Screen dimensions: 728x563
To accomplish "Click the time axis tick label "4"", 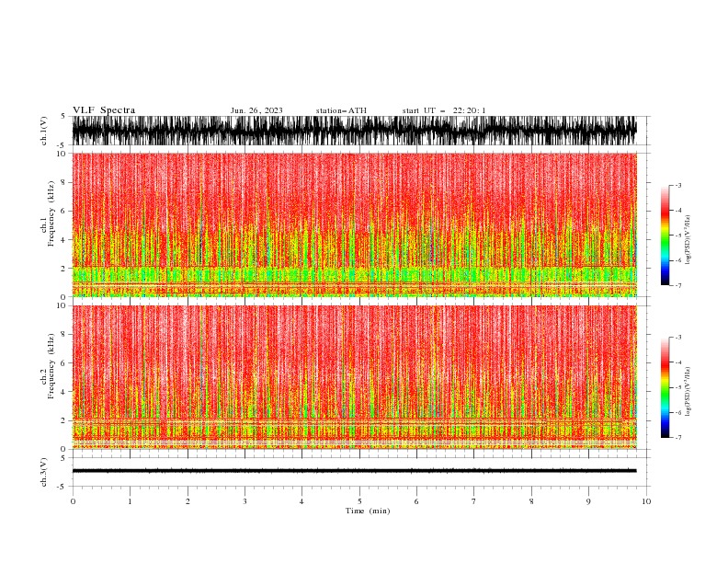I will (301, 501).
